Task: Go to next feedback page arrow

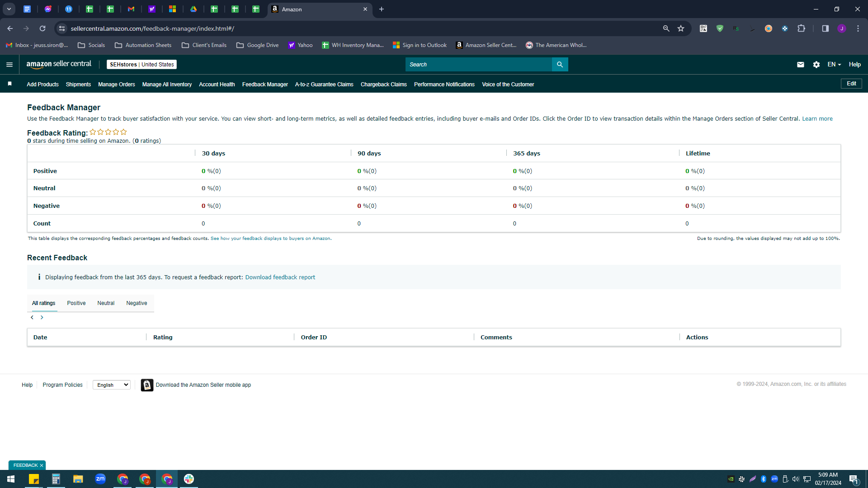Action: [42, 318]
